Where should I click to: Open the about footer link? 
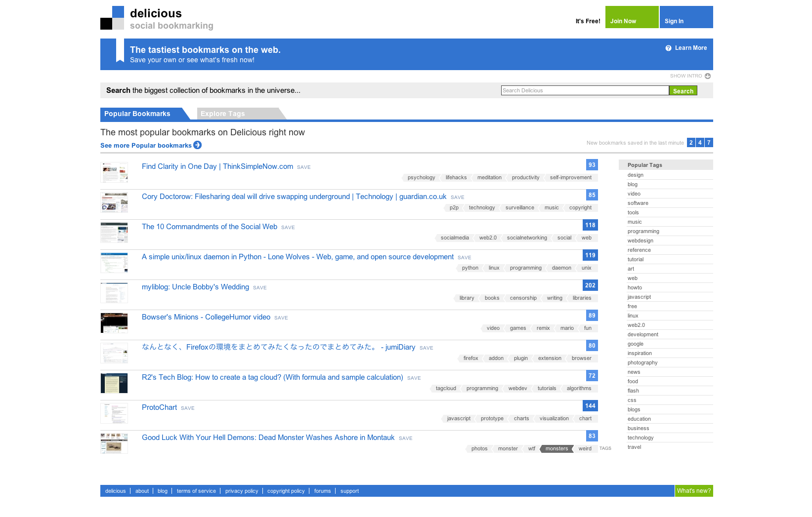point(142,491)
